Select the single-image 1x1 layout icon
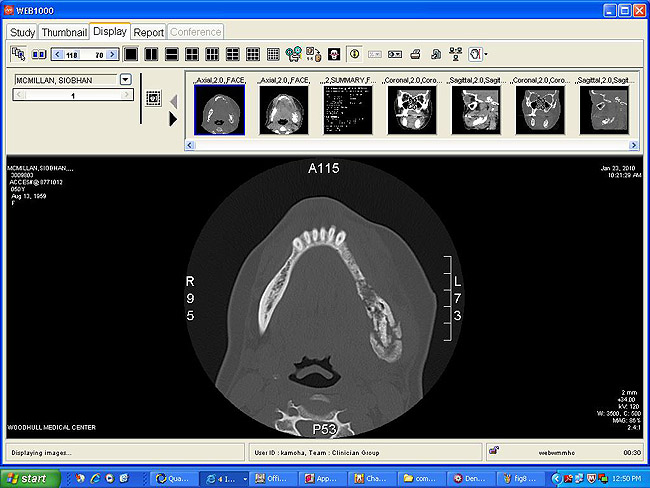This screenshot has width=650, height=488. pos(130,53)
